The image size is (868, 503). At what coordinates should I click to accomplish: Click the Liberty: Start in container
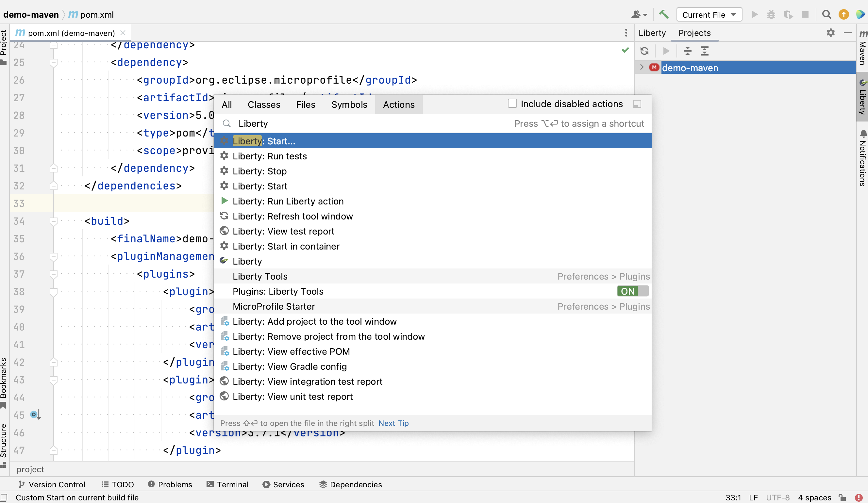click(286, 246)
